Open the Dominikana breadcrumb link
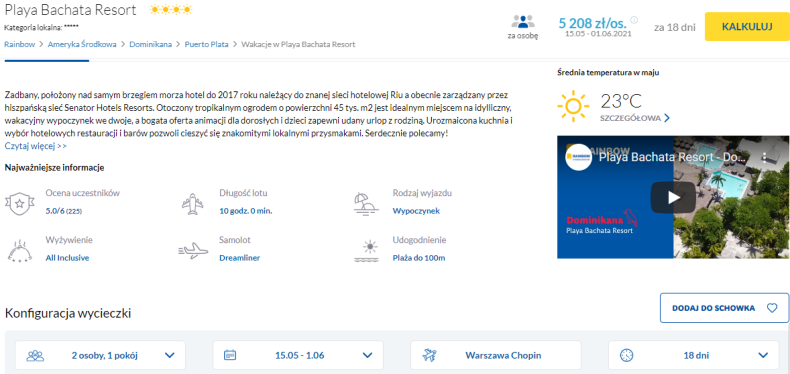The image size is (790, 374). 150,44
